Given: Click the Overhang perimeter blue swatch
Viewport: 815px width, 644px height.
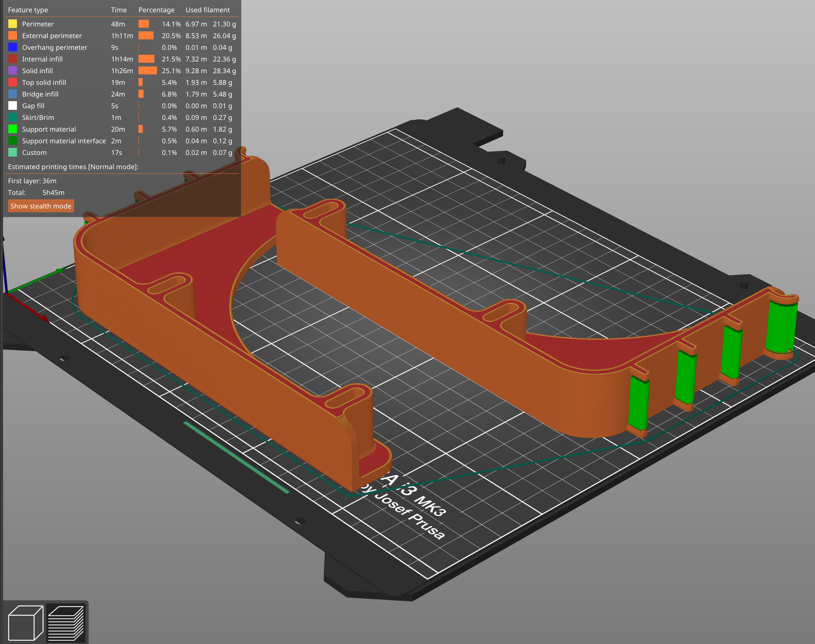Looking at the screenshot, I should pos(12,47).
